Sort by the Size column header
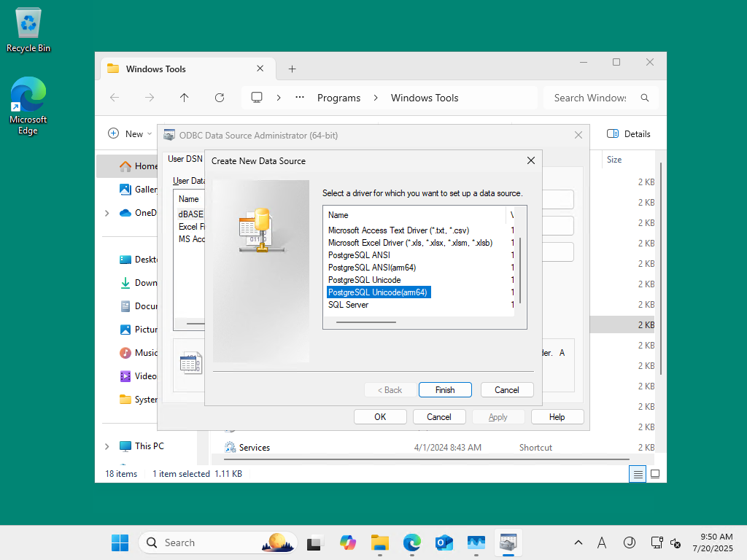The width and height of the screenshot is (747, 560). [614, 160]
